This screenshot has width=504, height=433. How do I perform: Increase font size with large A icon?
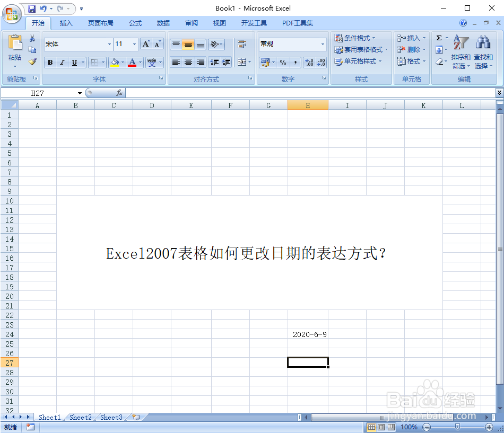146,44
